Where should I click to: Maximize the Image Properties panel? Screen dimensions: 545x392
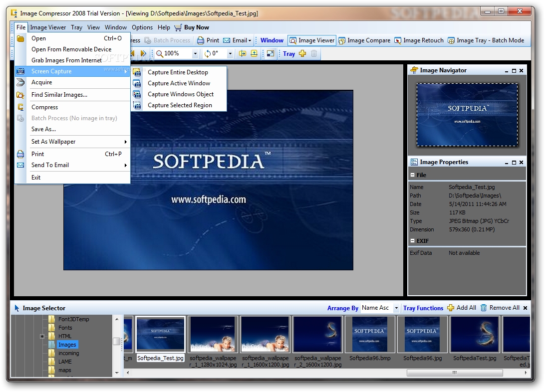coord(514,163)
